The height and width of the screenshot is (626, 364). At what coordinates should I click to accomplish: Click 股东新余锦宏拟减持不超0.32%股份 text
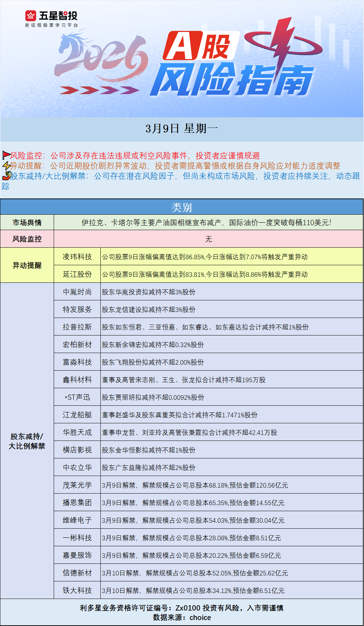point(153,345)
